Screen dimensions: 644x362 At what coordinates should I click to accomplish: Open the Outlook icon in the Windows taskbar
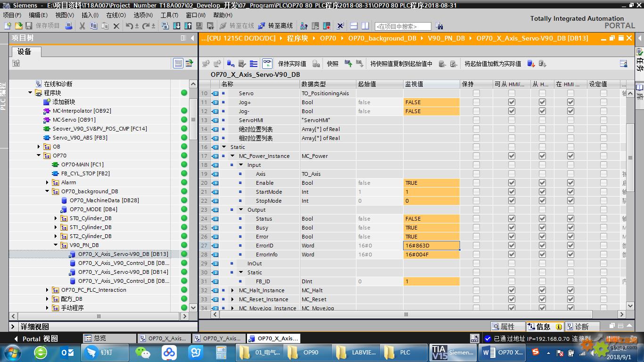(67, 352)
